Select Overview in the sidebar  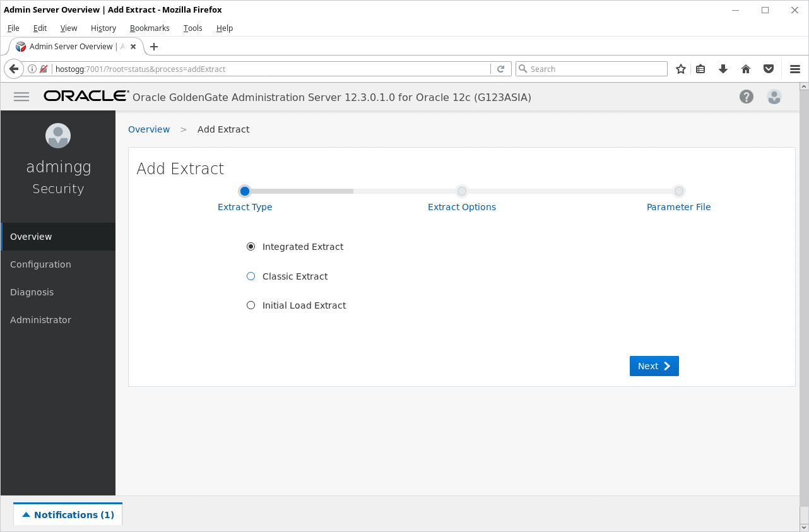tap(58, 237)
